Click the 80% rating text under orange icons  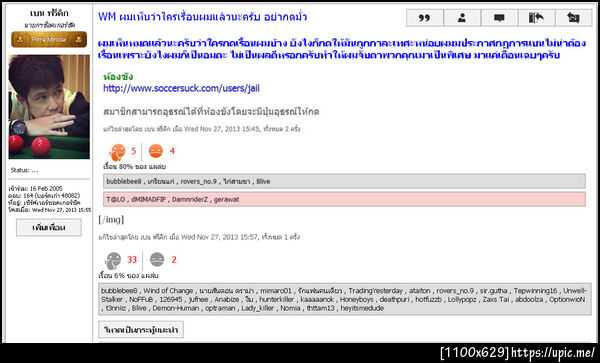134,167
